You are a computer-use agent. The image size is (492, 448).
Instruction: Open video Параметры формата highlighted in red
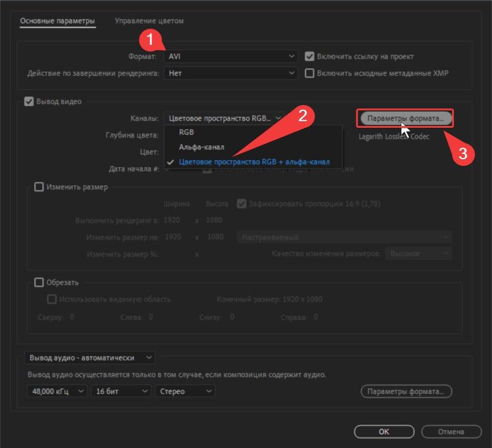click(x=405, y=118)
